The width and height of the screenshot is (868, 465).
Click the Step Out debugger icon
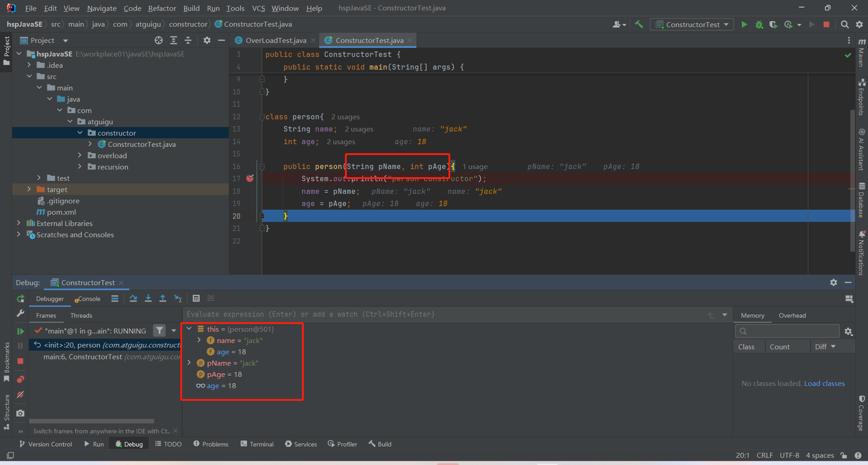point(163,298)
